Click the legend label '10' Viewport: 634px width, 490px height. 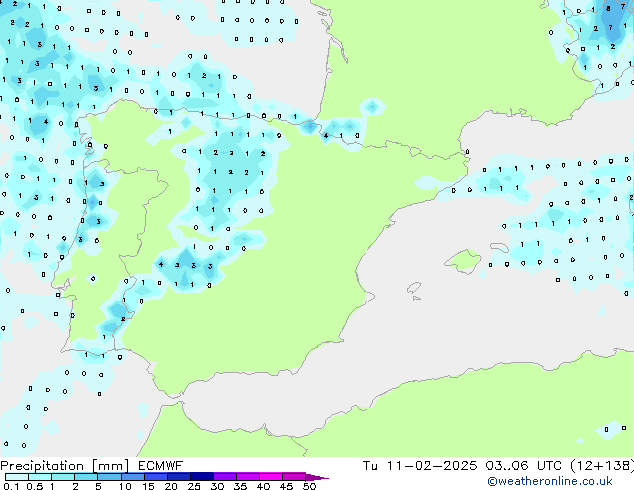tap(125, 486)
